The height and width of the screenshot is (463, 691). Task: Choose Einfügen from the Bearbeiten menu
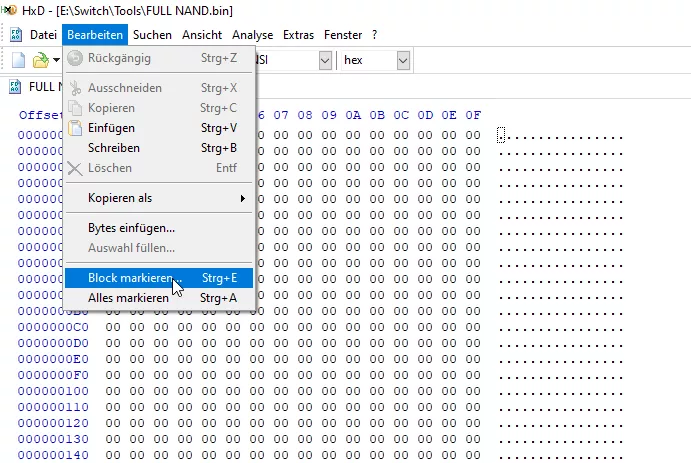111,128
